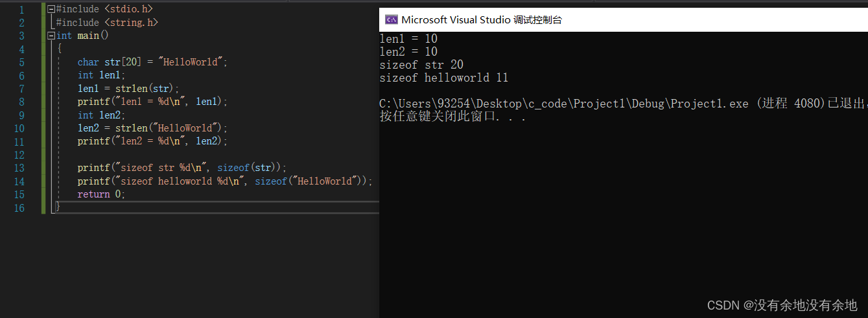Click the Microsoft Visual Studio console title
Screen dimensions: 868x318
tap(482, 20)
